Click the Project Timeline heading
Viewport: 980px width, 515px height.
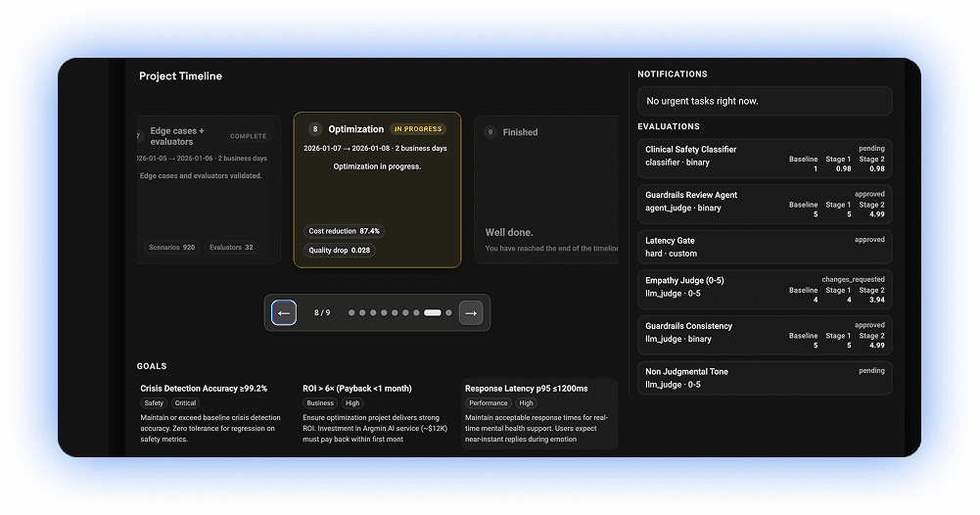pos(180,76)
